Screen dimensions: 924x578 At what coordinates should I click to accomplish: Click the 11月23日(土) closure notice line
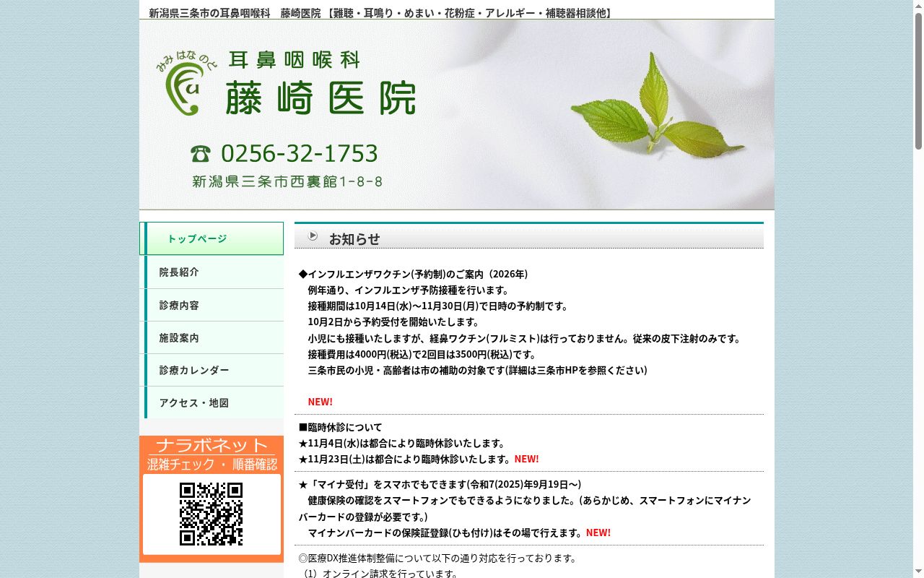[405, 459]
